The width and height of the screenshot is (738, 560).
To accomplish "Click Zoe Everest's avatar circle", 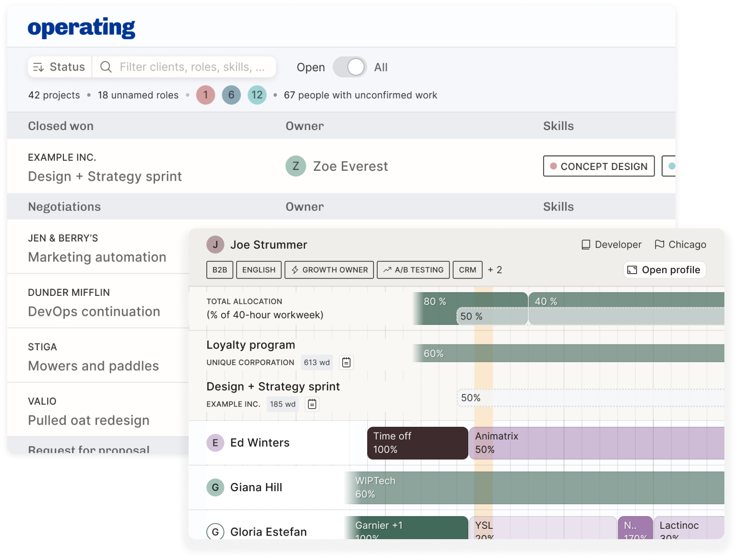I will 296,166.
